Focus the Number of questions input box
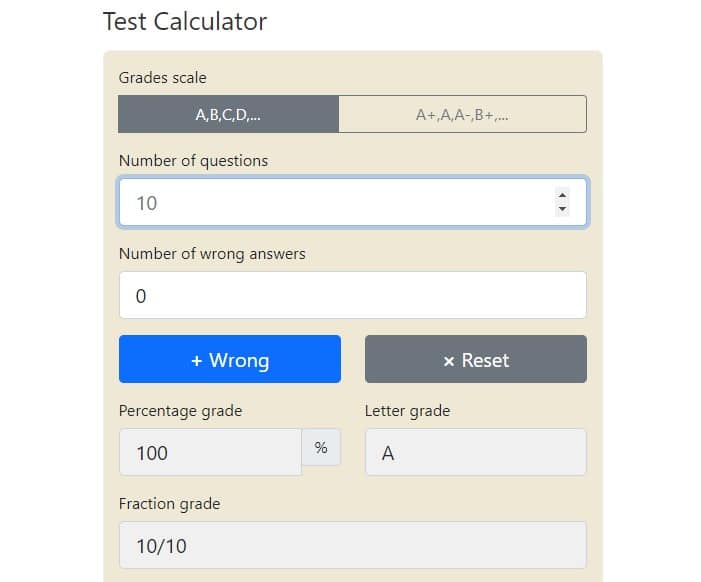The image size is (701, 582). tap(353, 202)
